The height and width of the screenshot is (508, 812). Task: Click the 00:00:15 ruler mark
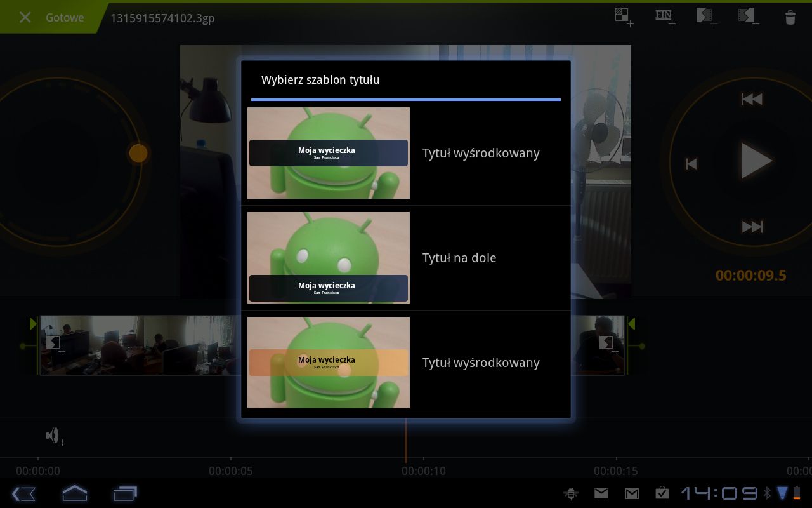tap(616, 471)
